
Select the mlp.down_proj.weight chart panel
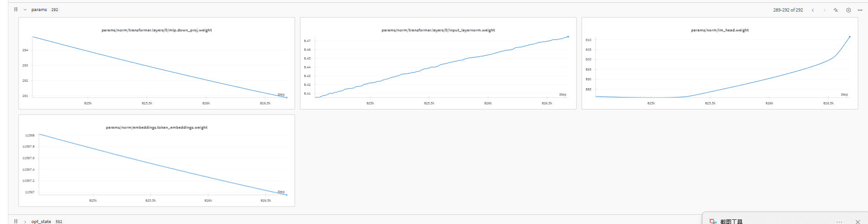point(156,63)
